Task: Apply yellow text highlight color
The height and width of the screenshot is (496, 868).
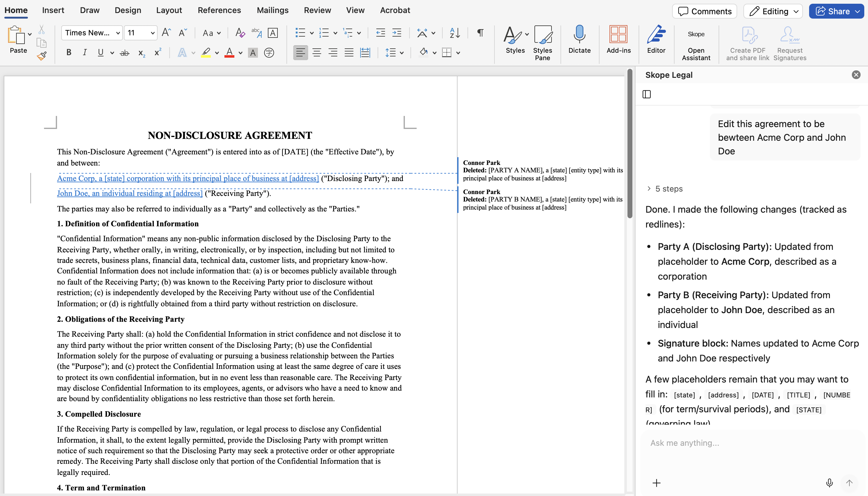Action: [206, 52]
